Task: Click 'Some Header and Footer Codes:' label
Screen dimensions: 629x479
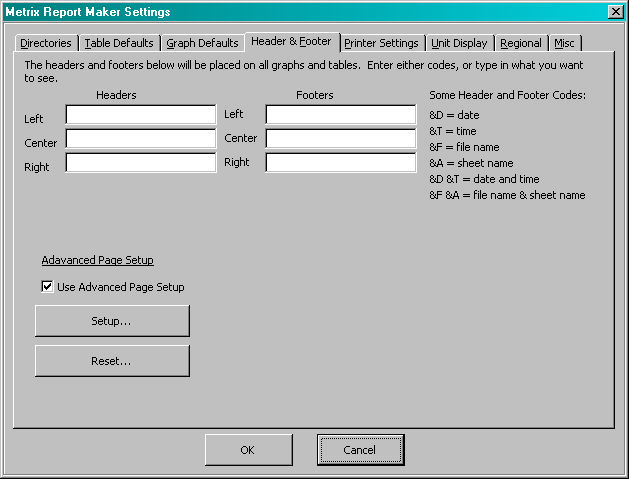Action: pos(507,95)
